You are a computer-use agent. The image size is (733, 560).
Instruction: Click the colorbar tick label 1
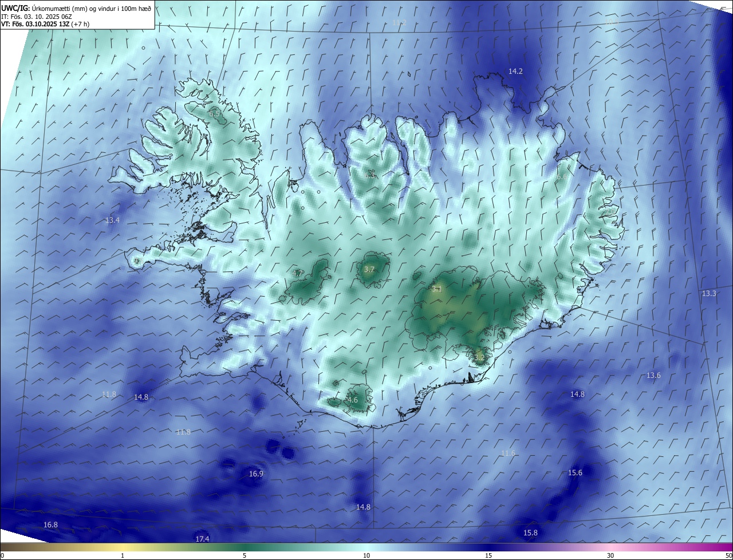point(123,556)
